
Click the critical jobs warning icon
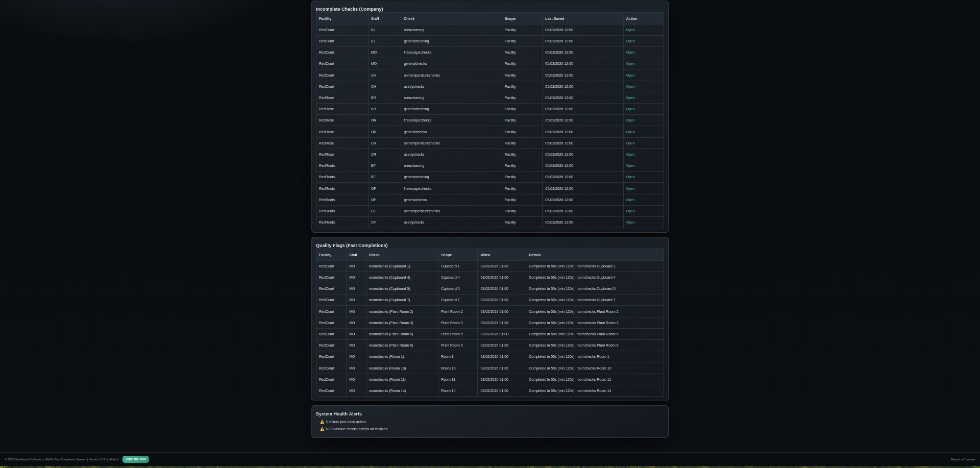click(322, 422)
